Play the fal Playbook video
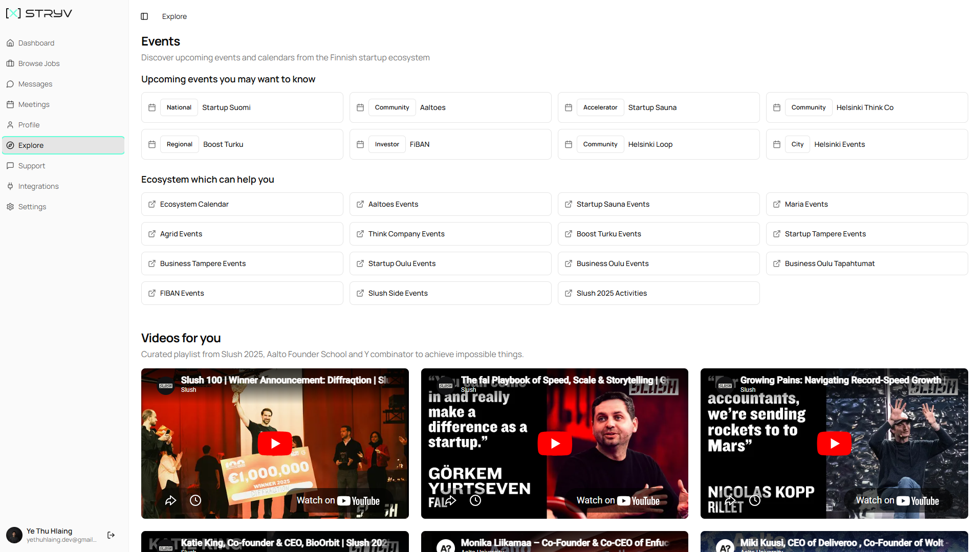Image resolution: width=980 pixels, height=552 pixels. pos(555,444)
